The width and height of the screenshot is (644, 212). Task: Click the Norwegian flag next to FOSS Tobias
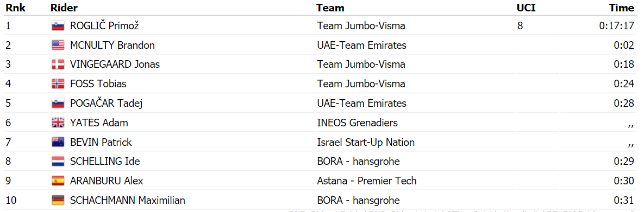(58, 84)
